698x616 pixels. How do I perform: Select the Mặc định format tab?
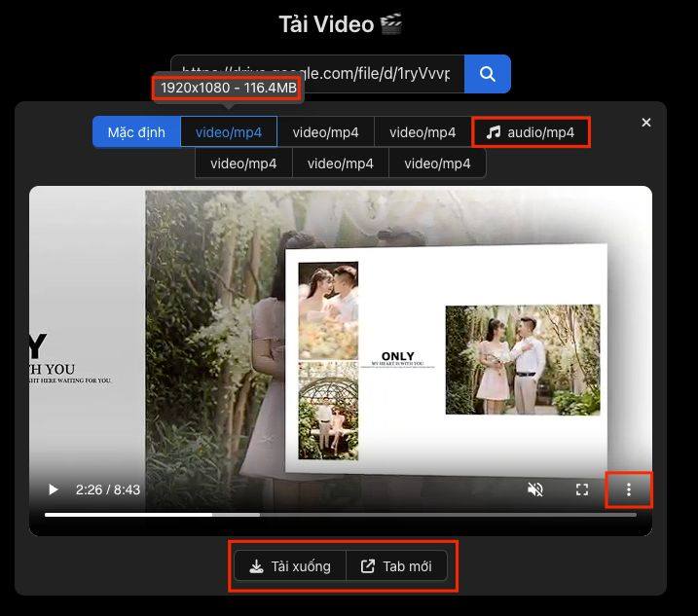pyautogui.click(x=136, y=132)
